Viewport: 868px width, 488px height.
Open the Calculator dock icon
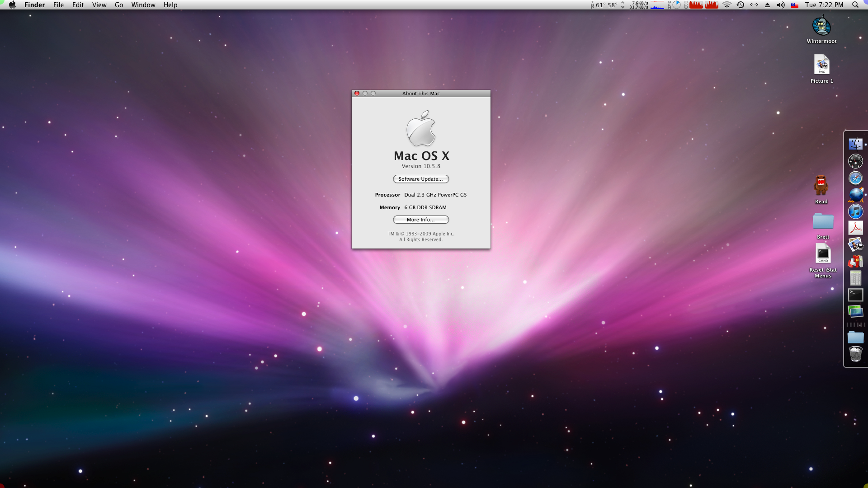[x=855, y=278]
